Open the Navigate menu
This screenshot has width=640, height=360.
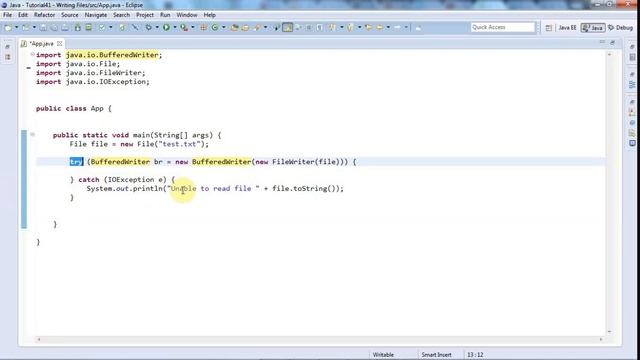[x=96, y=15]
